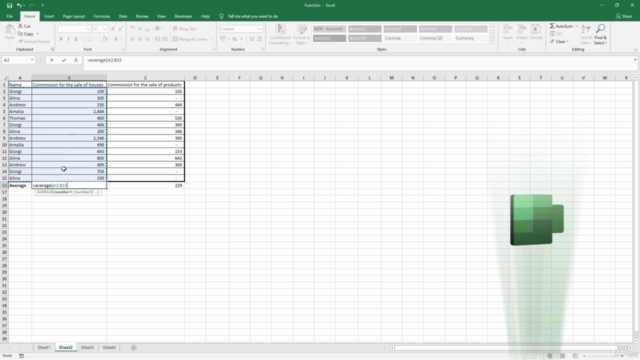Click Increase Decimal icon
The height and width of the screenshot is (360, 640).
pos(251,39)
